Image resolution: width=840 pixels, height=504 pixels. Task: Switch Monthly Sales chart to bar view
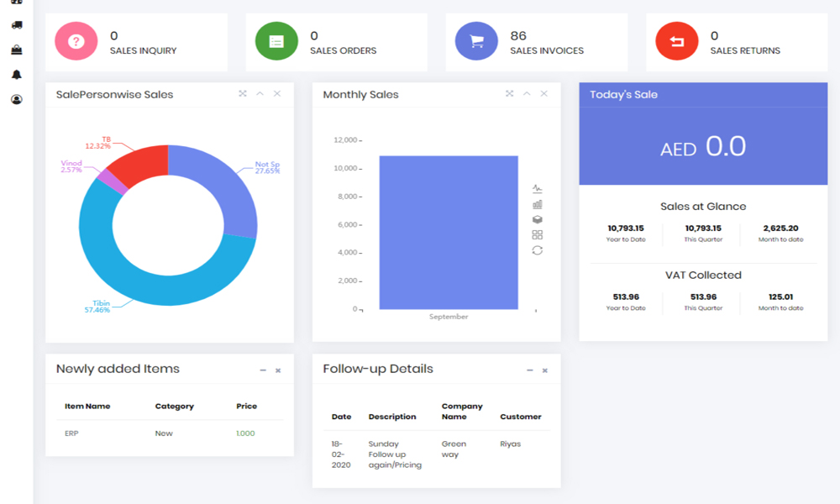pyautogui.click(x=538, y=204)
